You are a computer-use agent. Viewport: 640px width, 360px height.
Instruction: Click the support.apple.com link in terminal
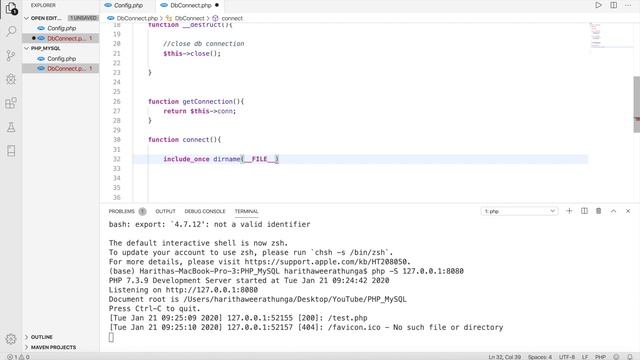pyautogui.click(x=326, y=262)
